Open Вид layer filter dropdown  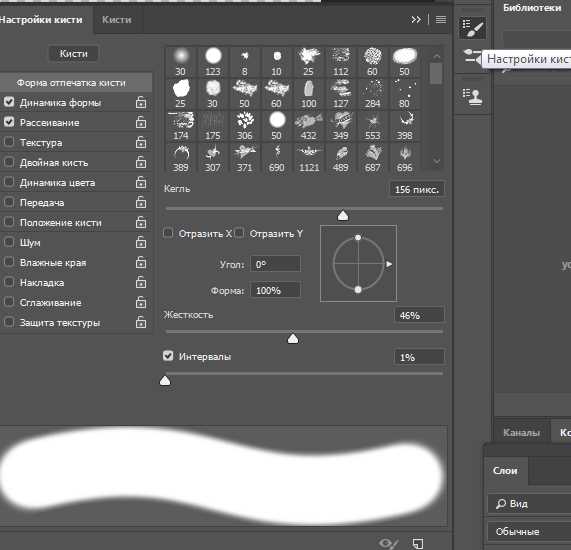(529, 503)
